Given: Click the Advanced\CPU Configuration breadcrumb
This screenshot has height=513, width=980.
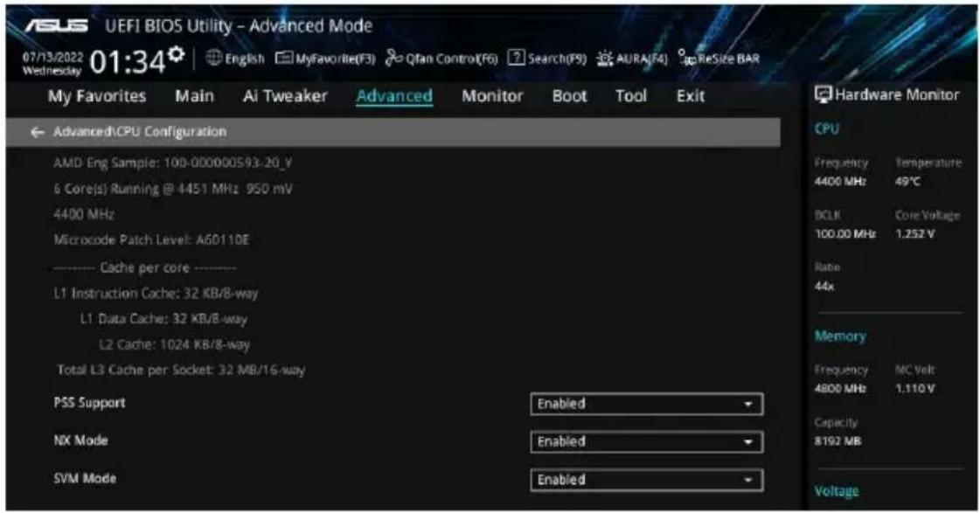Looking at the screenshot, I should [140, 132].
